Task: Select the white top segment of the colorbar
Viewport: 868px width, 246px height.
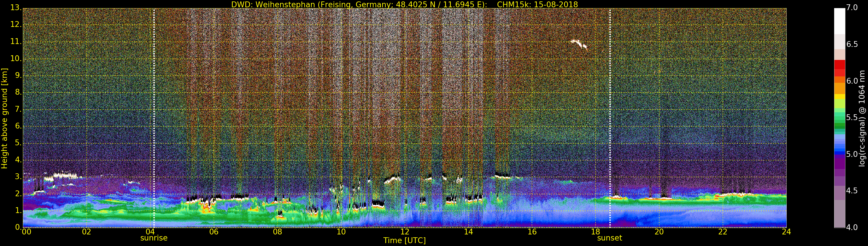Action: point(839,21)
